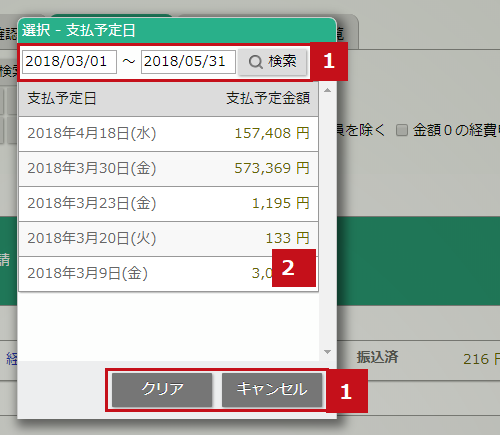Toggle the 金額0の経費 checkbox

[402, 130]
